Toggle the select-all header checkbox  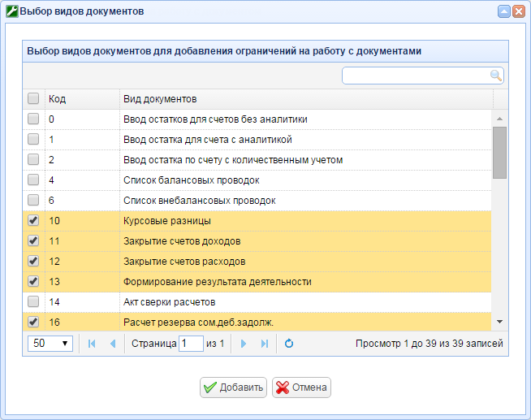(33, 98)
